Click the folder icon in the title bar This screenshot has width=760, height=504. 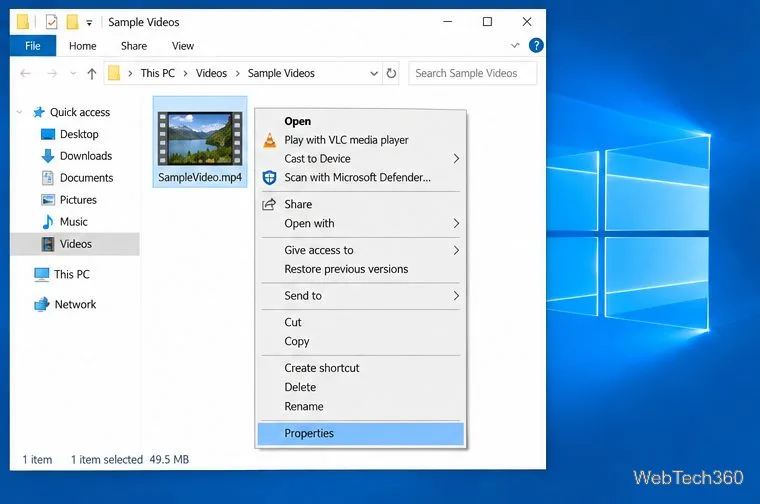click(x=23, y=22)
